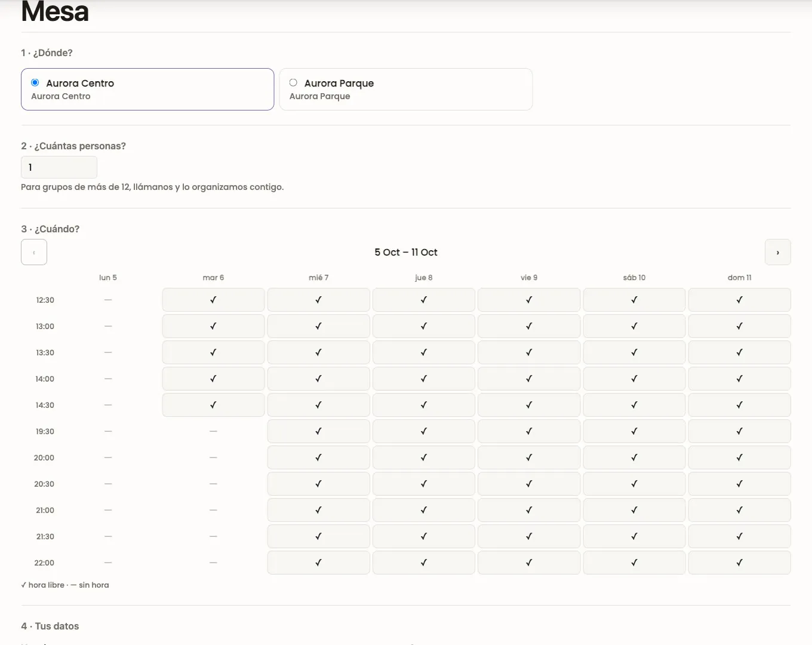Pick the 20:30 slot on jue 8
The width and height of the screenshot is (812, 645).
click(x=424, y=484)
